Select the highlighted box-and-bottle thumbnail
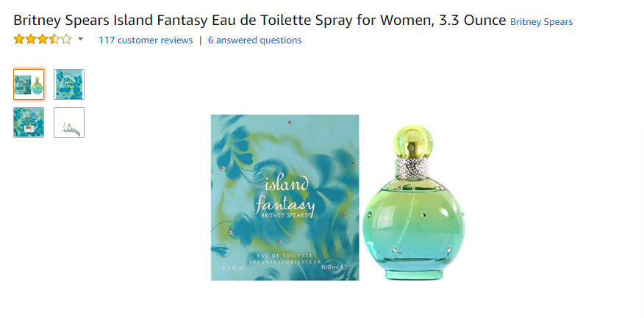 point(29,84)
